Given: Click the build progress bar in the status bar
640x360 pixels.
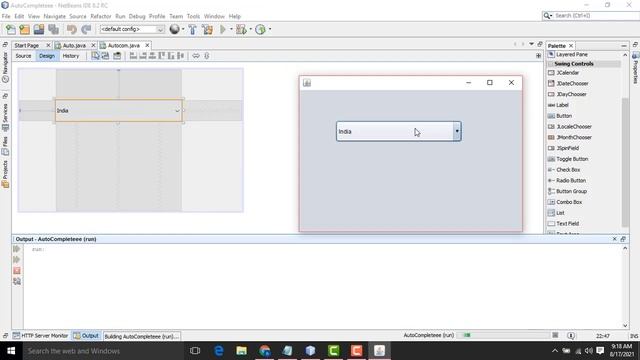Looking at the screenshot, I should click(x=503, y=335).
